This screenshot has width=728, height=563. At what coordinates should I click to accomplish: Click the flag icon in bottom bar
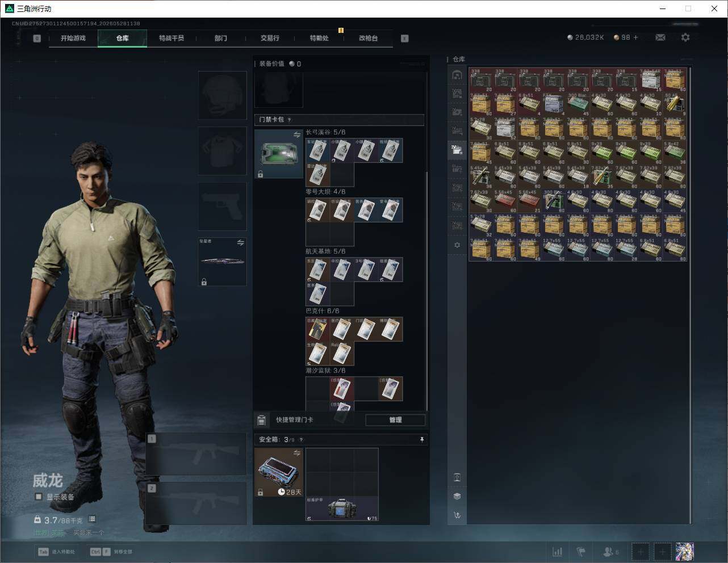pyautogui.click(x=581, y=552)
